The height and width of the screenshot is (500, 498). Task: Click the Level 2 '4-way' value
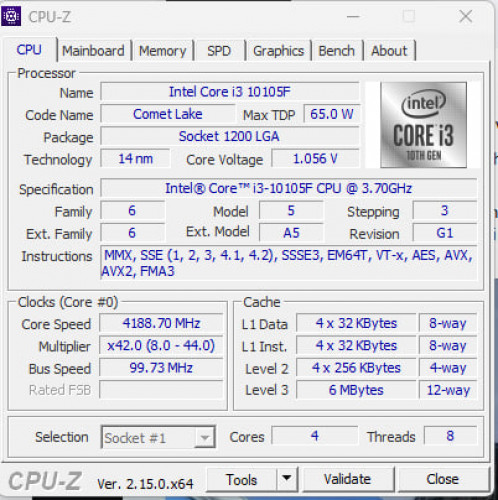(448, 368)
